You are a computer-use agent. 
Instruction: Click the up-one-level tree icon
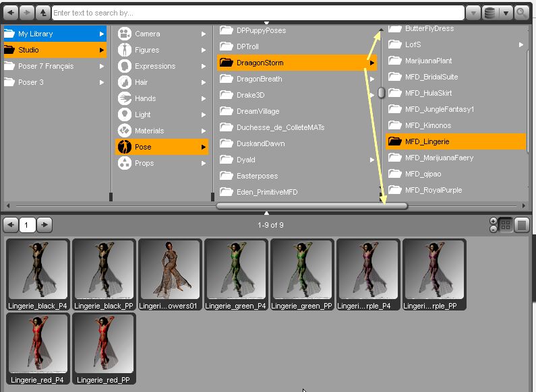pyautogui.click(x=43, y=13)
